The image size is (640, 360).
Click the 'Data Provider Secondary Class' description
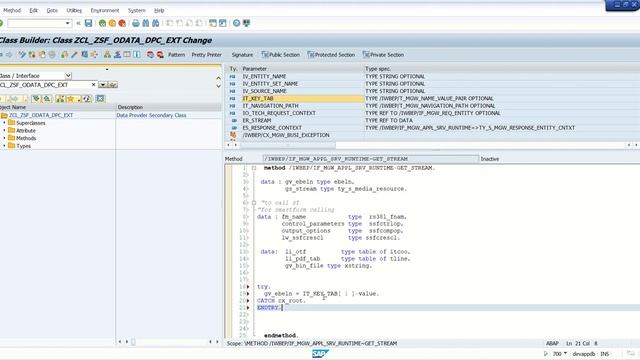coord(151,116)
